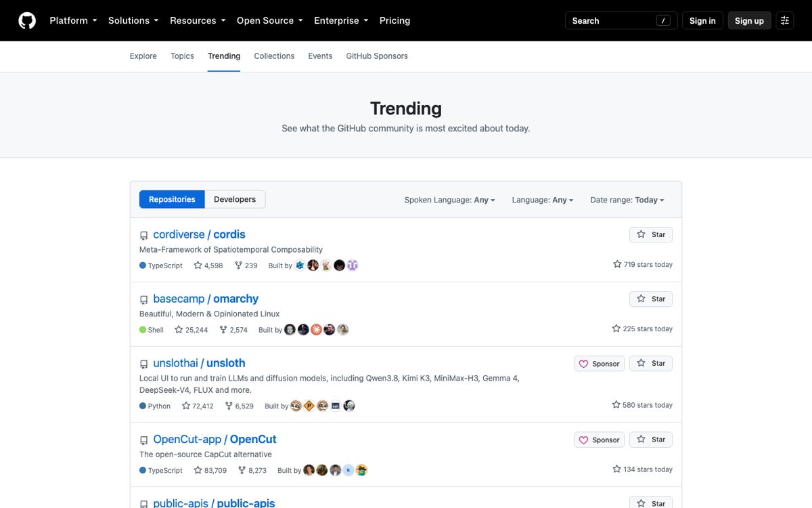812x508 pixels.
Task: Expand the Open Source menu
Action: pos(270,20)
